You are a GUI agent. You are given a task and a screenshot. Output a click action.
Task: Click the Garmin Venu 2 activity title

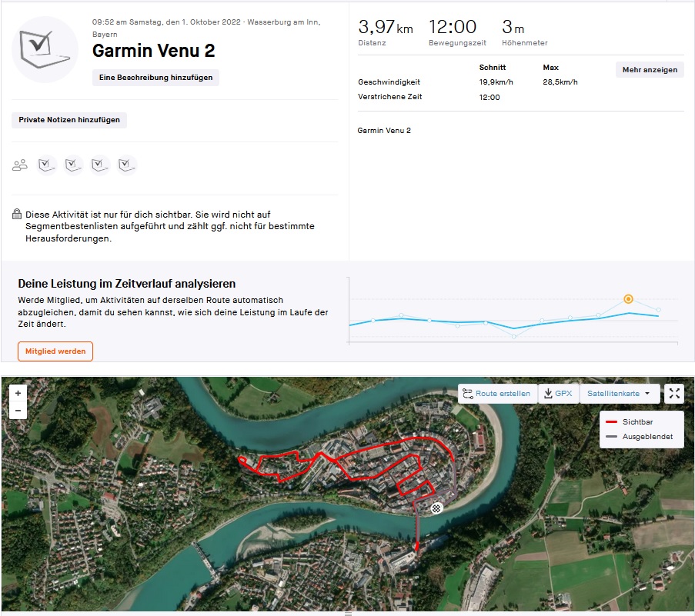pyautogui.click(x=153, y=51)
